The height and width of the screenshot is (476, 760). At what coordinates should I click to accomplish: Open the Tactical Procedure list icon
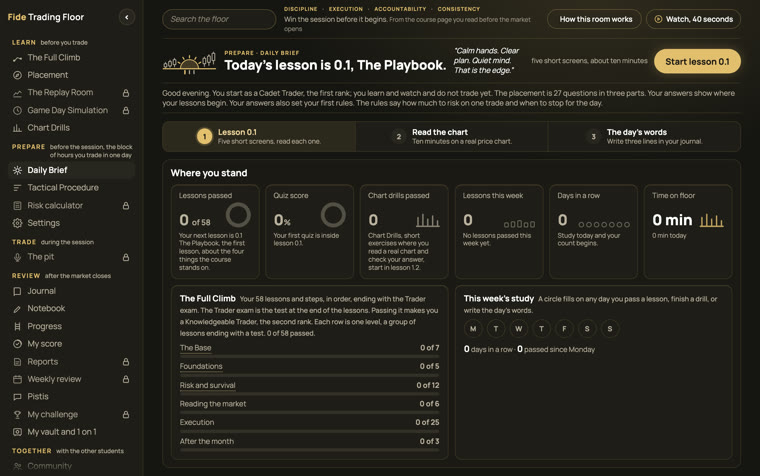(17, 188)
